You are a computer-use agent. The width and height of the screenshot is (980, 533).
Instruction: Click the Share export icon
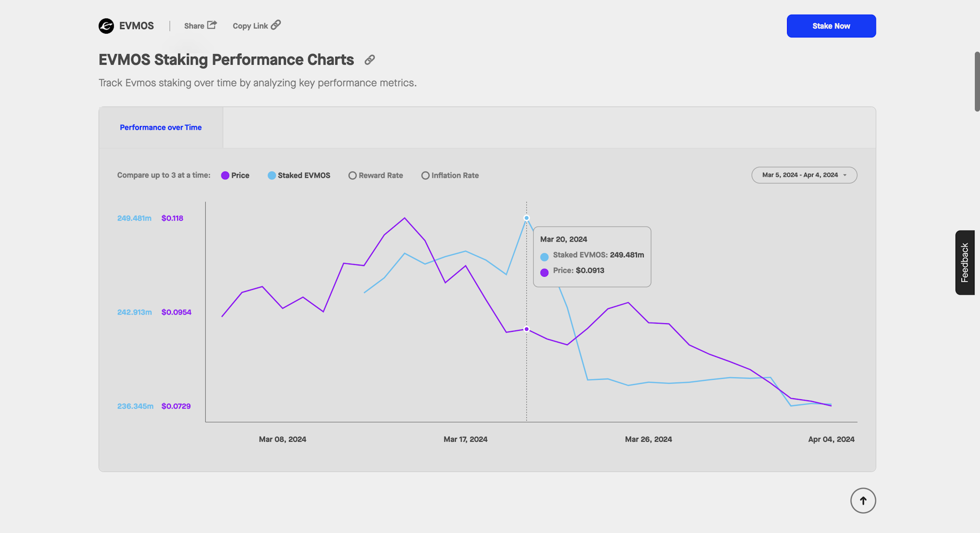(x=212, y=25)
